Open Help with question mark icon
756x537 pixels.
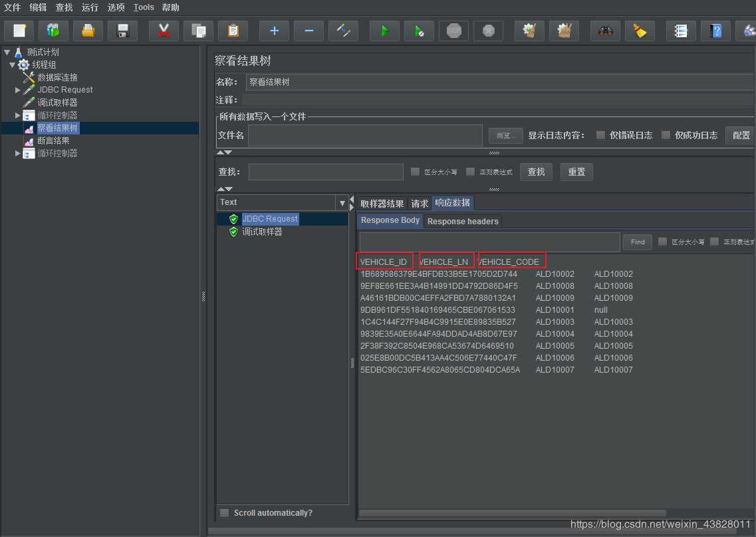[x=715, y=31]
